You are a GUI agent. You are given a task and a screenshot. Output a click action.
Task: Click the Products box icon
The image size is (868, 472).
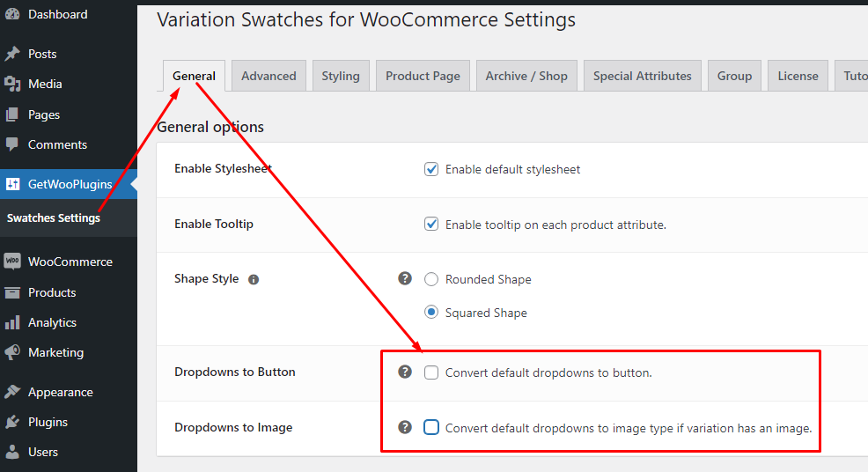tap(12, 292)
